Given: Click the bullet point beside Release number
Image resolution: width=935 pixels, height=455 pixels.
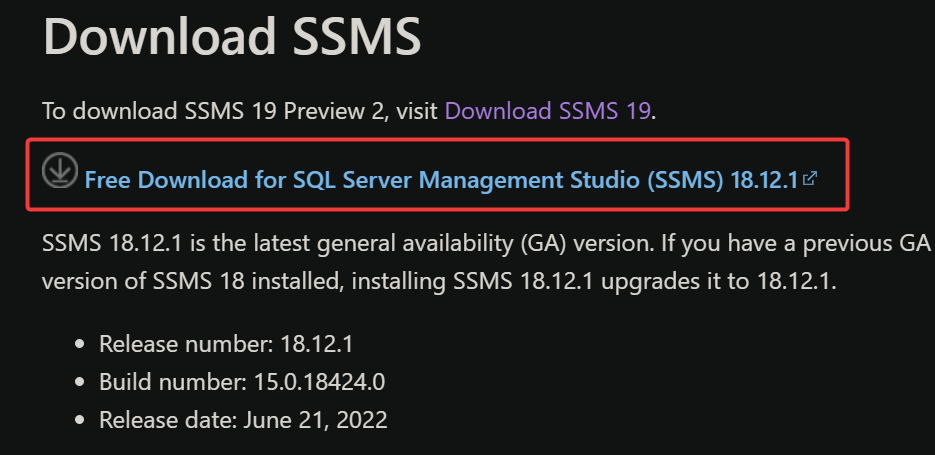Looking at the screenshot, I should click(x=79, y=346).
